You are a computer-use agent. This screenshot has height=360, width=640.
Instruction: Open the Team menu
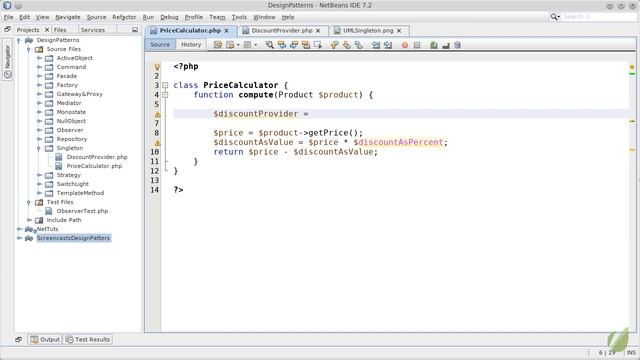click(x=217, y=17)
